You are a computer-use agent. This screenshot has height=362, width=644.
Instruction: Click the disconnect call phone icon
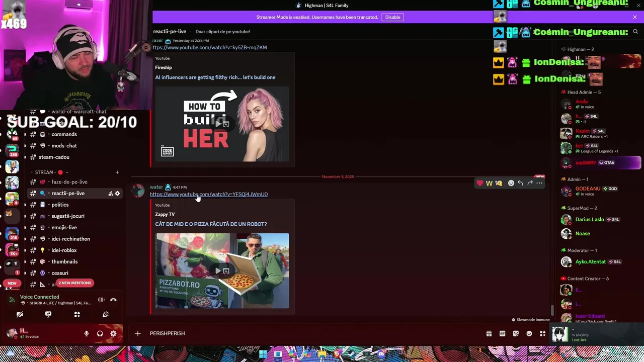[113, 300]
